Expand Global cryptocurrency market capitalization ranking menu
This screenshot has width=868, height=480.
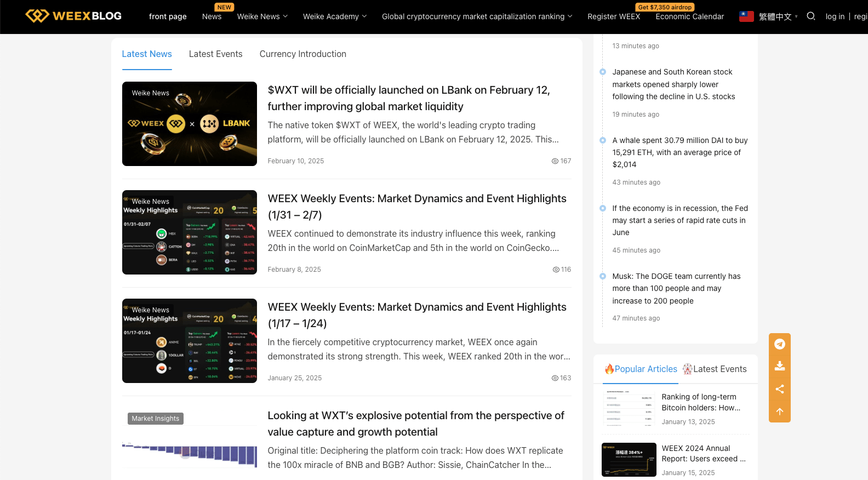point(477,16)
